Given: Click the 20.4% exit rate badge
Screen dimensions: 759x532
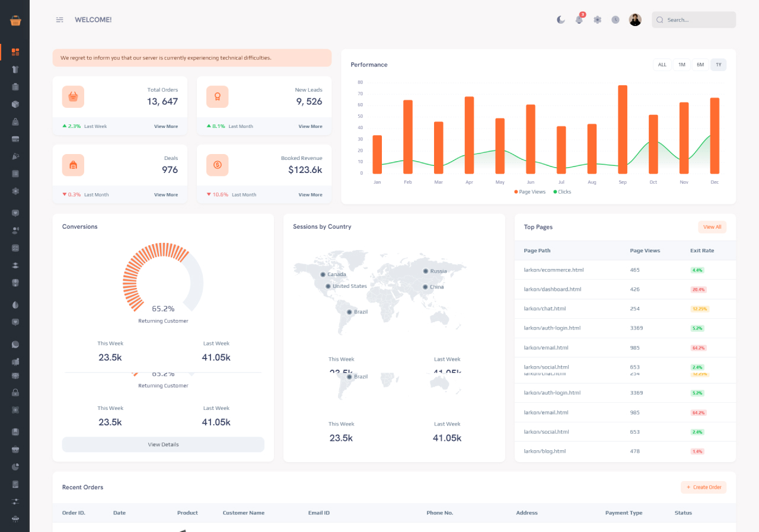Looking at the screenshot, I should 699,290.
